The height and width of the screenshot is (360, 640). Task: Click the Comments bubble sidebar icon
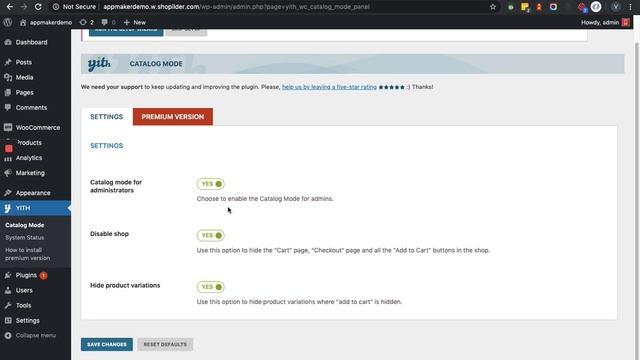(x=8, y=108)
